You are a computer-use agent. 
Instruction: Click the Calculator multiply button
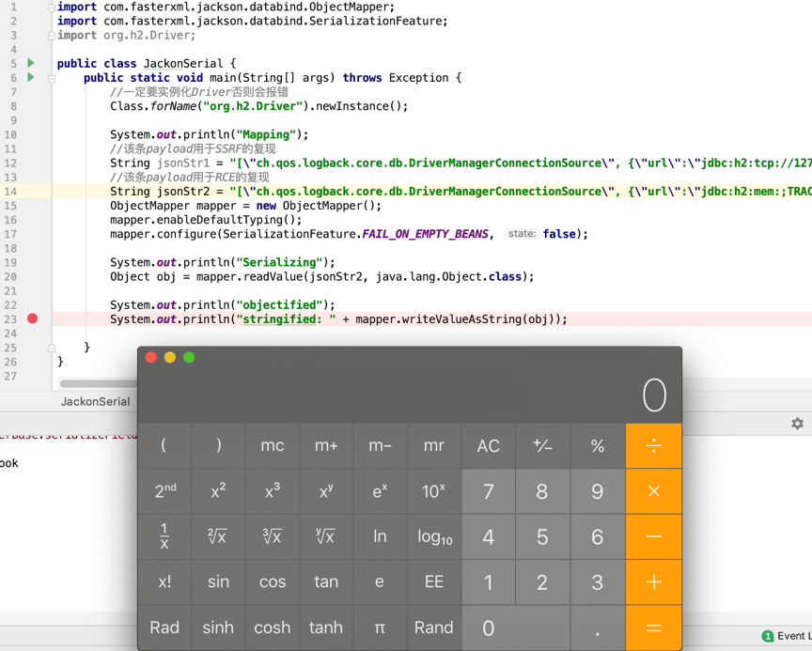653,491
